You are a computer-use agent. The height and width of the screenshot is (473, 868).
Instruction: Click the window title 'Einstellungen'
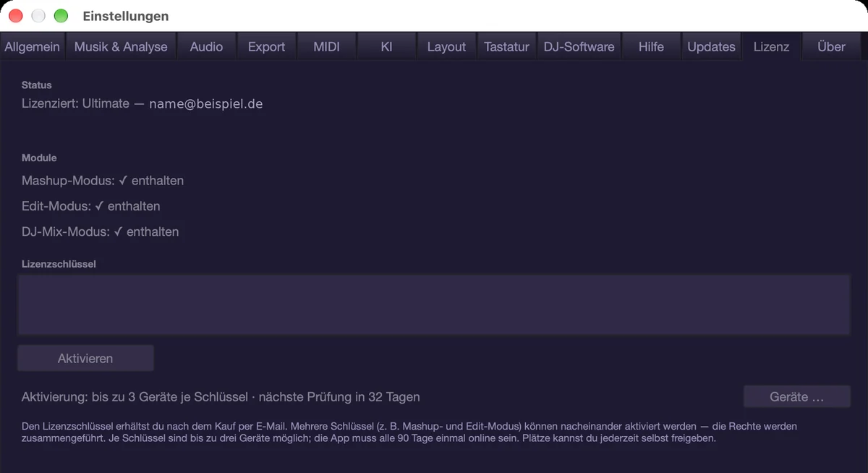tap(126, 16)
